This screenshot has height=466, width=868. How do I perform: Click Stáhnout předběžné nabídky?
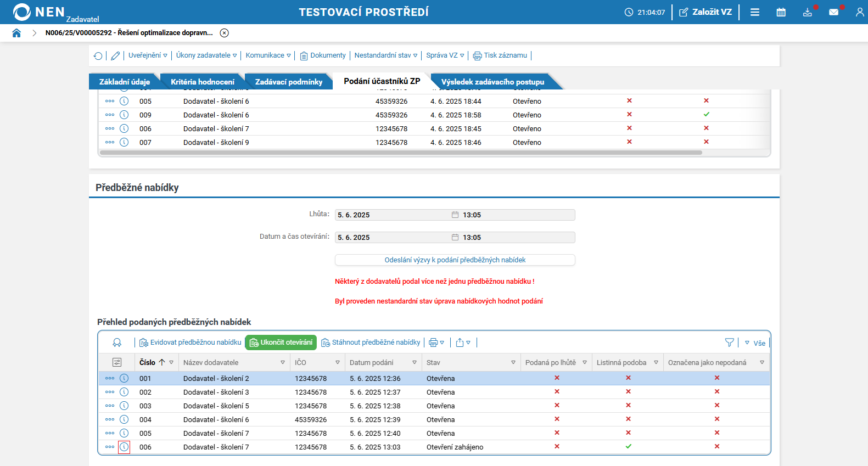coord(371,343)
